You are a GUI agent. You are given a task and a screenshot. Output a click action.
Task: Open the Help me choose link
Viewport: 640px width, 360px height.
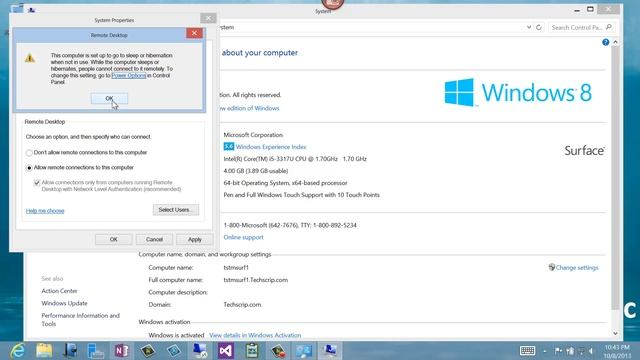pos(45,211)
